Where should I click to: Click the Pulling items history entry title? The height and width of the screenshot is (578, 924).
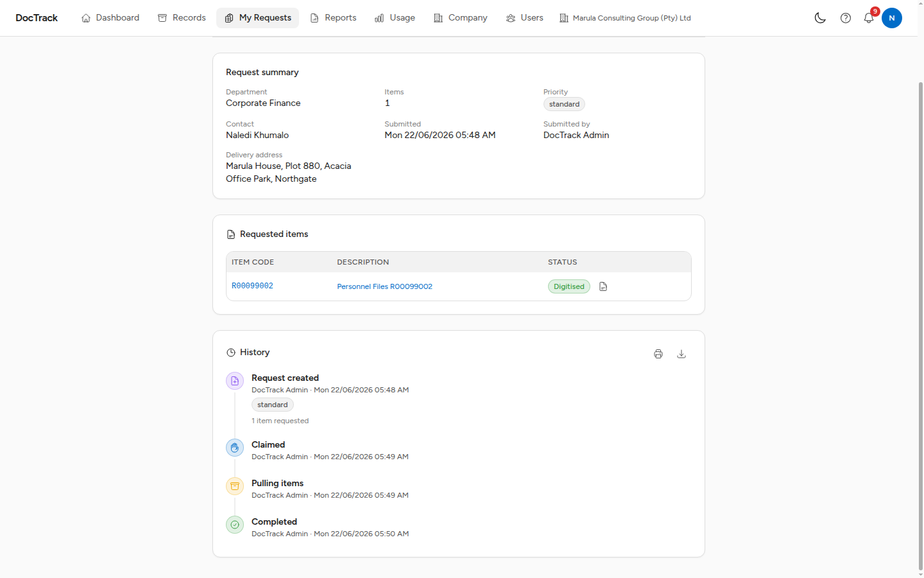coord(277,483)
